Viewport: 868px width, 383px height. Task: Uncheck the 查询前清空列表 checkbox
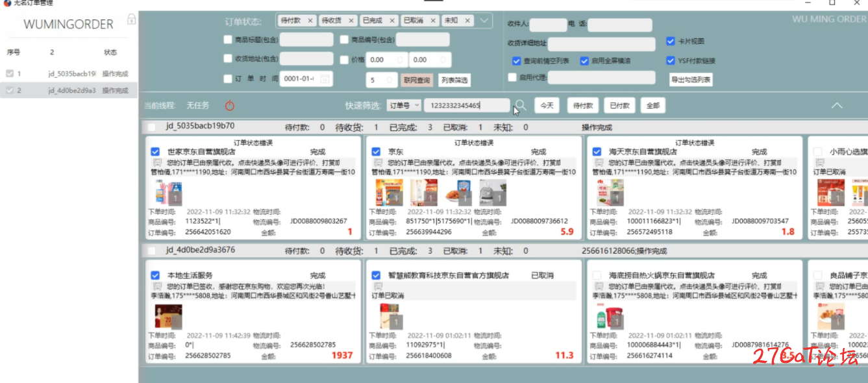tap(516, 61)
